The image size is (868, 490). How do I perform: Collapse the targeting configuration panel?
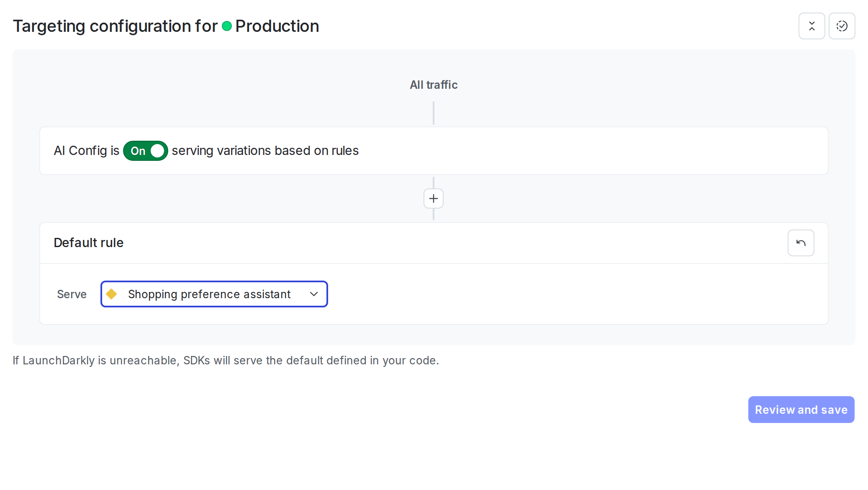[811, 26]
